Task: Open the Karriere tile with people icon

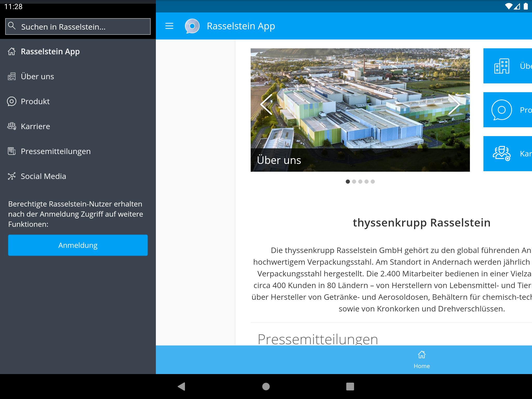Action: pos(508,154)
